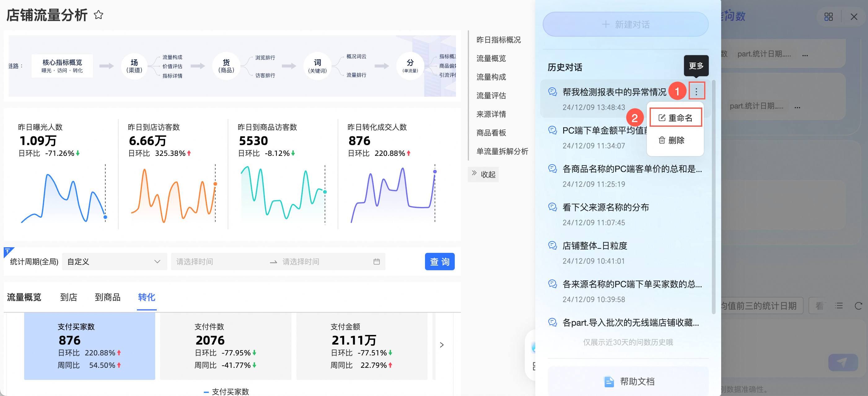Click the document icon next to 帮助文档
The width and height of the screenshot is (868, 396).
coord(608,381)
